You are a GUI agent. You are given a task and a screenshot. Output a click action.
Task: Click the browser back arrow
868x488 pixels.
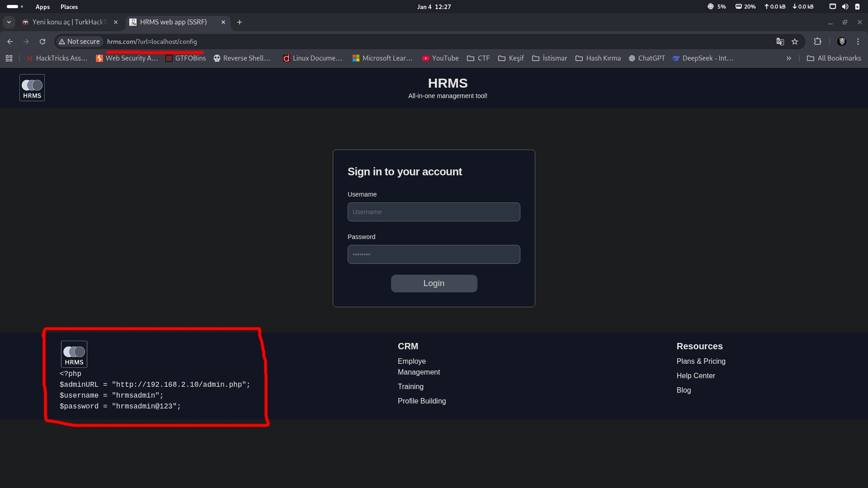click(10, 42)
